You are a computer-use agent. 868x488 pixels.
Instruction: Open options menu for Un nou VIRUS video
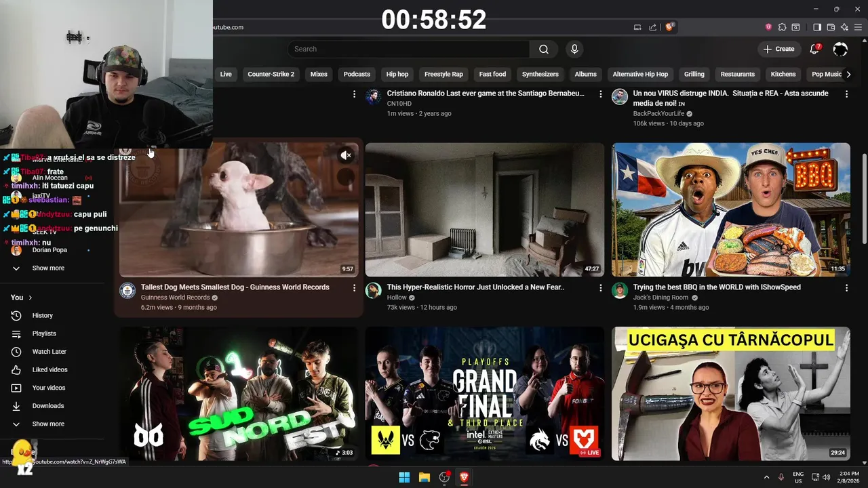[x=846, y=94]
